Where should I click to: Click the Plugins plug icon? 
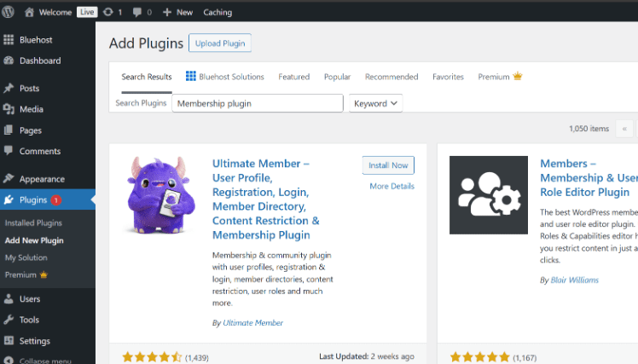(x=9, y=199)
